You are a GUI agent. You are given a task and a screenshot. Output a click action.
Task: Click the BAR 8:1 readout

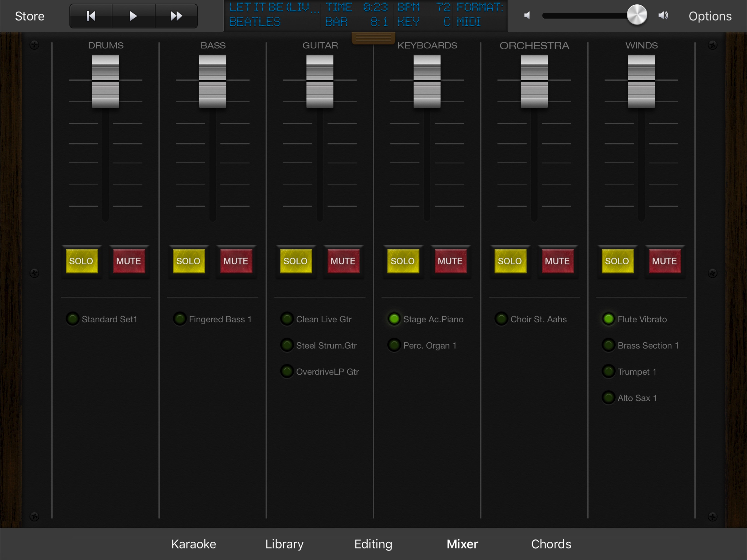click(357, 22)
